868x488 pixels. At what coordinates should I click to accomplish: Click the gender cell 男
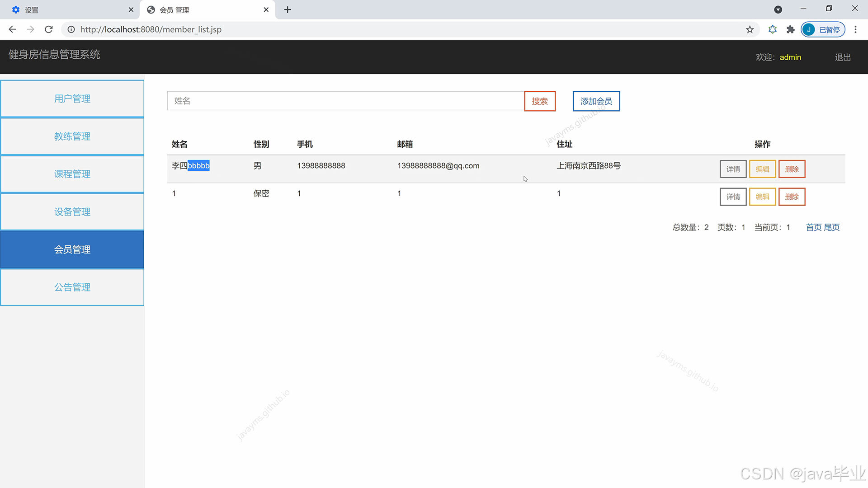pyautogui.click(x=257, y=166)
